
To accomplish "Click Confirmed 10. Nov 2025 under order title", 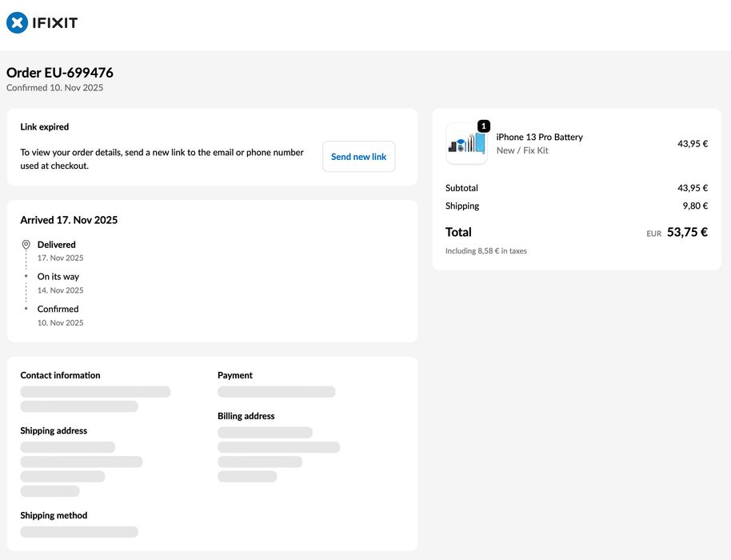I will pos(54,88).
